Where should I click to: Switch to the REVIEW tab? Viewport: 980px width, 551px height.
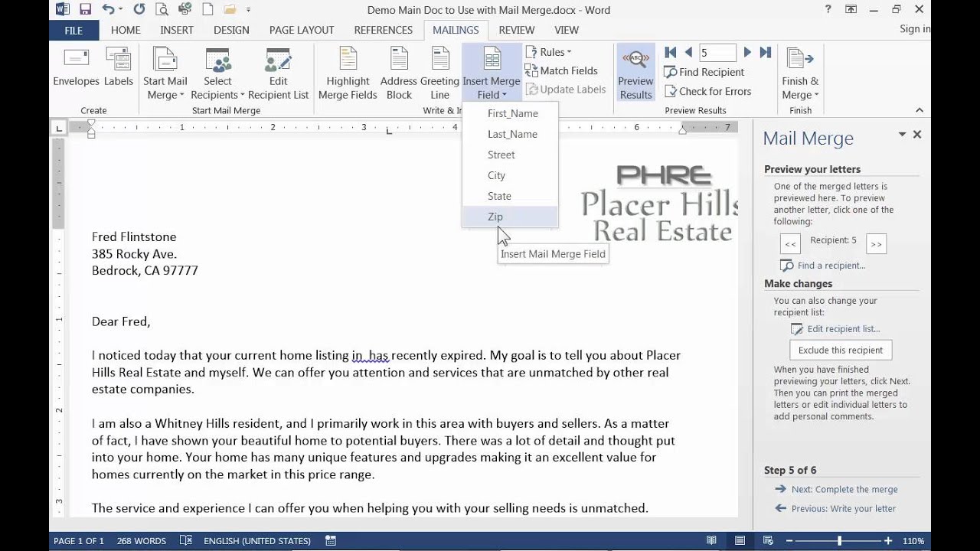click(517, 30)
